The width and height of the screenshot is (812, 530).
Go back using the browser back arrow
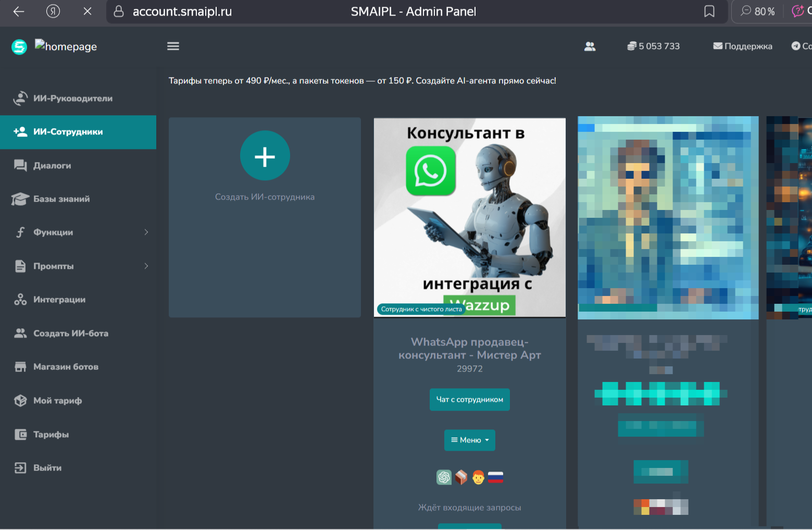point(19,11)
